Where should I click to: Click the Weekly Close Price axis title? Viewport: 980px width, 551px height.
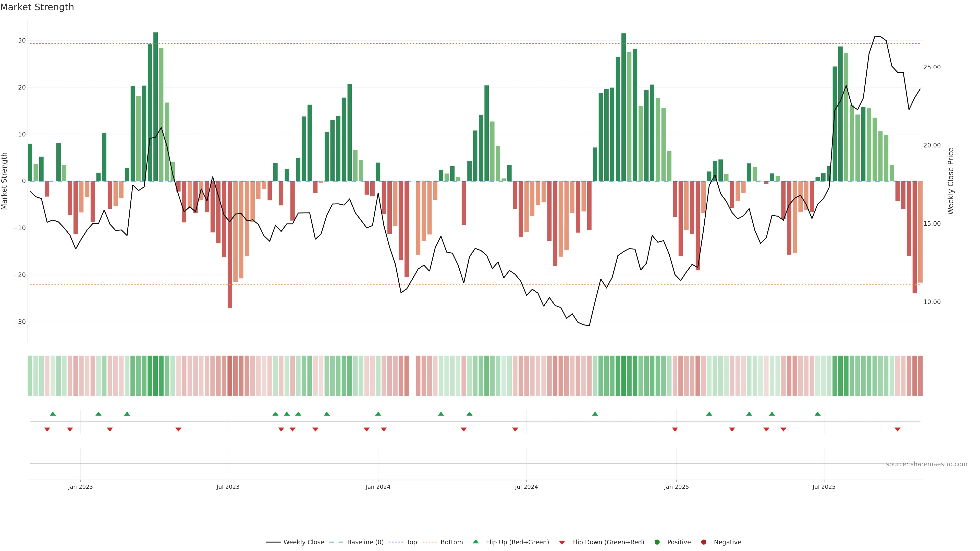951,181
